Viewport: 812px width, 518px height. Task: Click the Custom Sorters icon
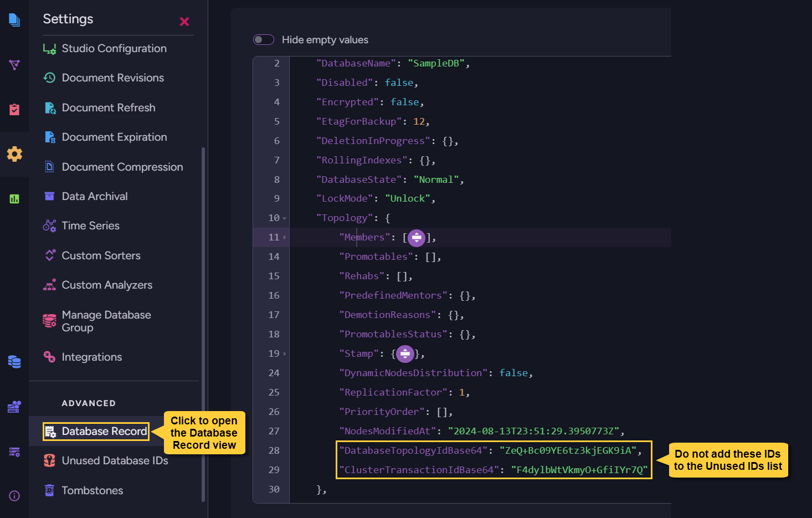click(50, 255)
